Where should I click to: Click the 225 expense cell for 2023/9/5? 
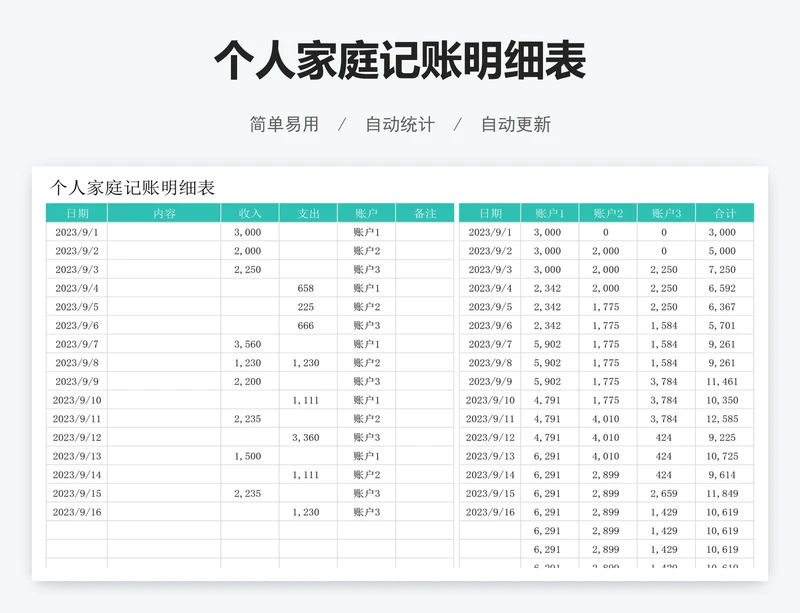(306, 307)
